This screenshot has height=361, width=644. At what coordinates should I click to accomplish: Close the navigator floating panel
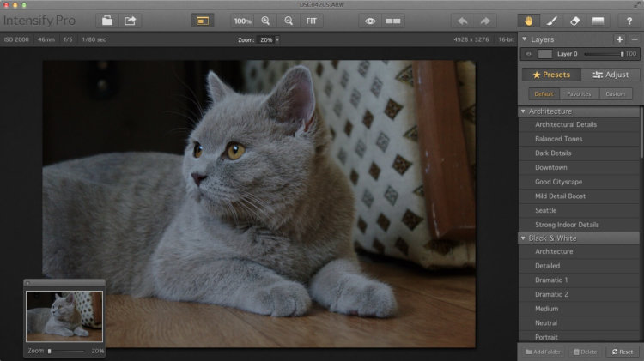[28, 283]
